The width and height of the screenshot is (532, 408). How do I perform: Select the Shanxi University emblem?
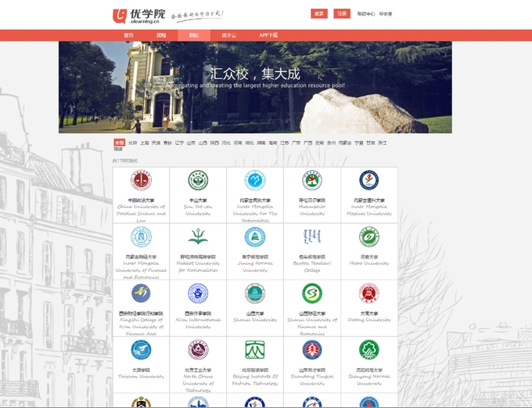[x=255, y=293]
